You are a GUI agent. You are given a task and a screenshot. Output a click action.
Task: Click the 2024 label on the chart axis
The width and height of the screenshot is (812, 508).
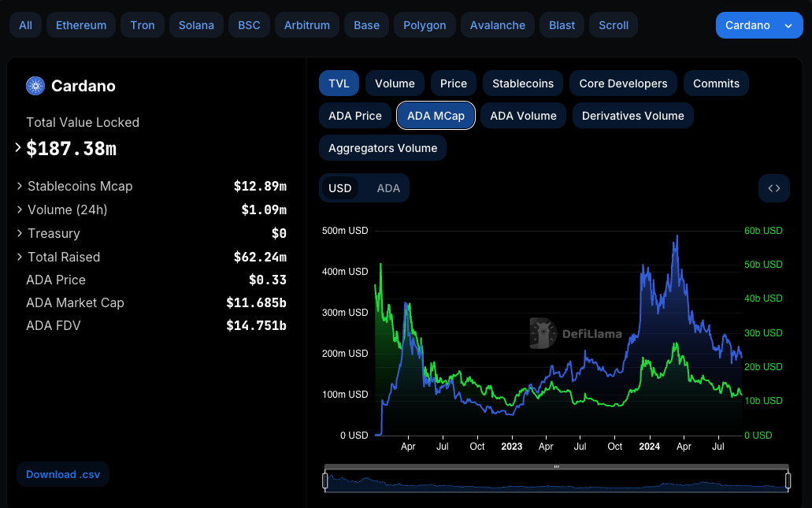point(650,447)
